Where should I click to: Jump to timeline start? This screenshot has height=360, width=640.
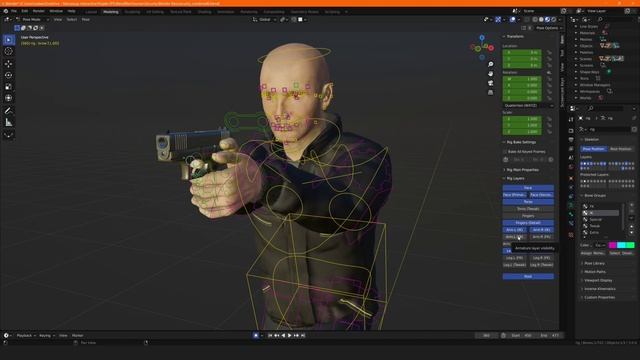point(270,336)
